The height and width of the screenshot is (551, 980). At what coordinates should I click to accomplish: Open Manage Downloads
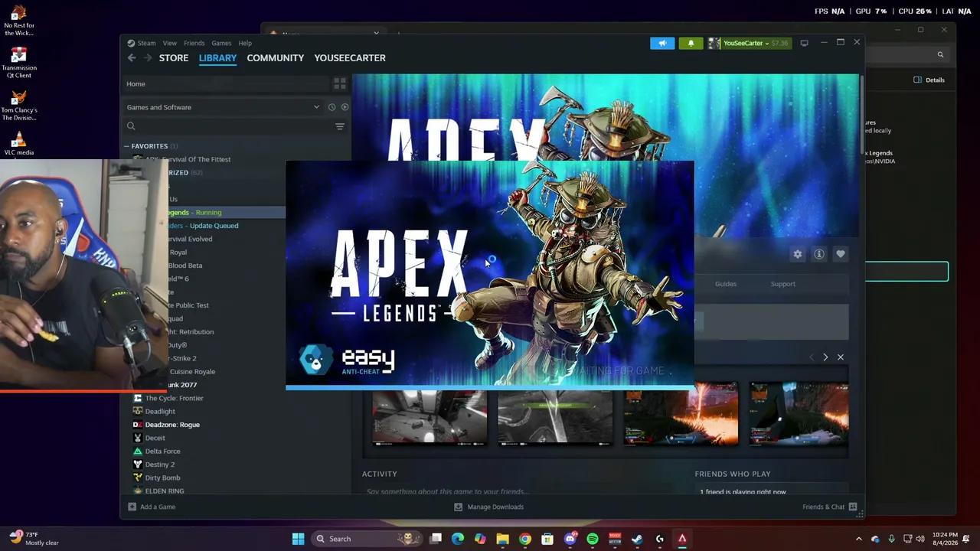pos(488,507)
